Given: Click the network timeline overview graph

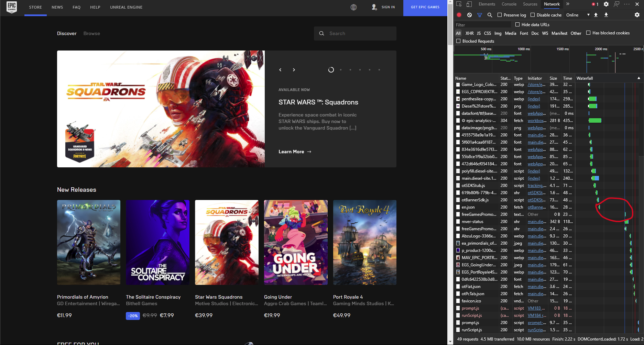Looking at the screenshot, I should 548,59.
